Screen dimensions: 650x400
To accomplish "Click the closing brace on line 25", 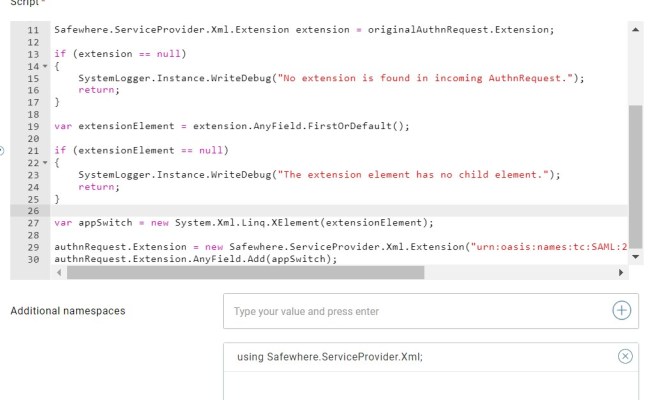I will click(57, 199).
